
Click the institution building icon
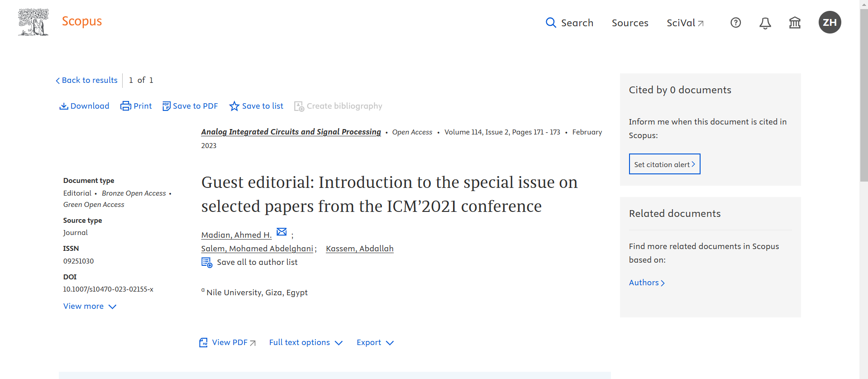pyautogui.click(x=795, y=23)
